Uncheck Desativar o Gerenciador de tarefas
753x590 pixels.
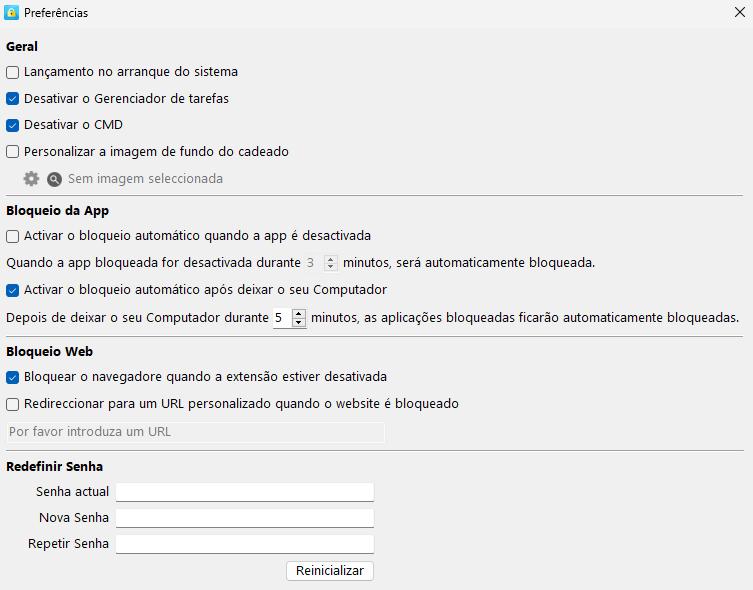[x=13, y=99]
